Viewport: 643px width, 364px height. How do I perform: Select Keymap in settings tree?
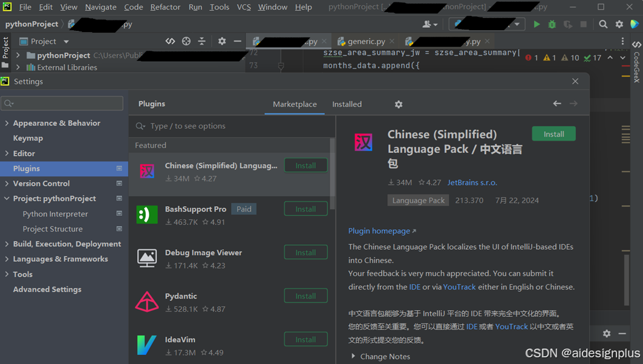click(x=28, y=138)
